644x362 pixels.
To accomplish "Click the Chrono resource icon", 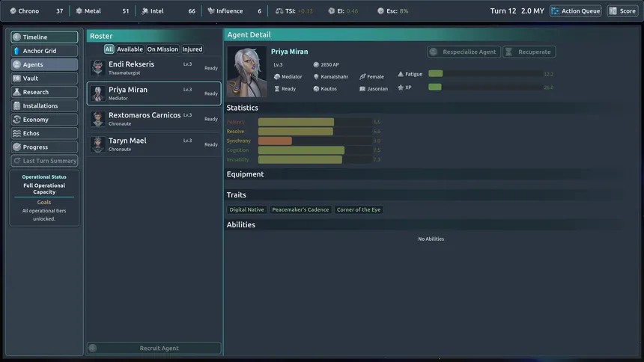I will pyautogui.click(x=13, y=11).
